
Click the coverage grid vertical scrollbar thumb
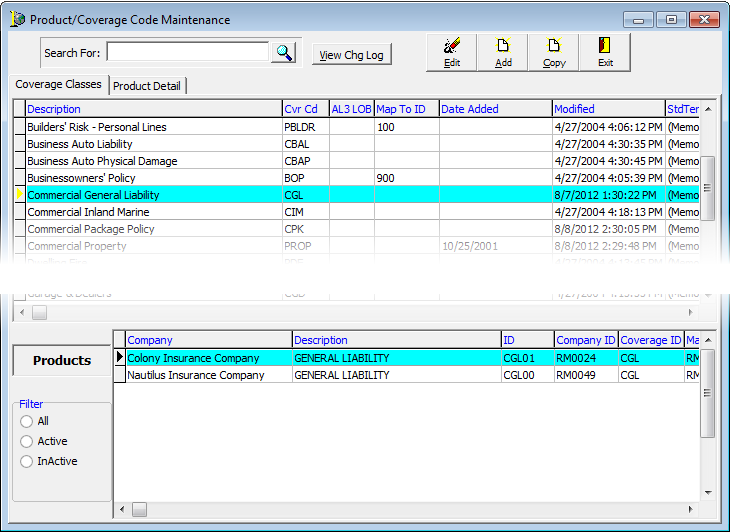(708, 188)
